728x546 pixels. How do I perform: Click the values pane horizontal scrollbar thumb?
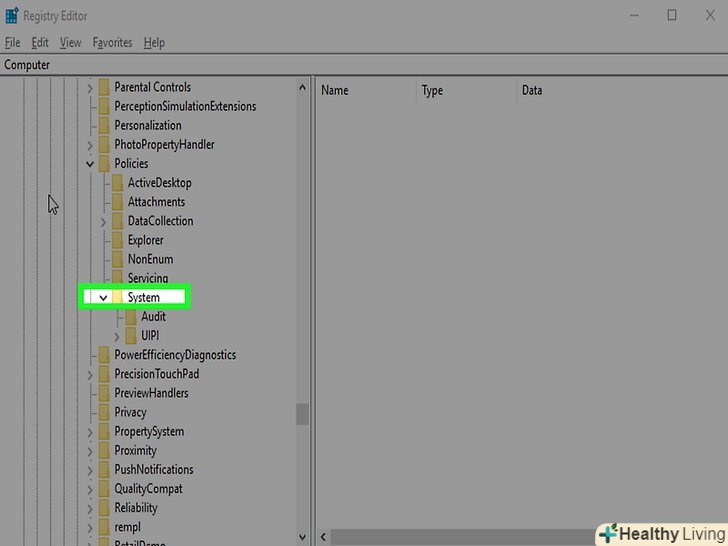point(463,537)
